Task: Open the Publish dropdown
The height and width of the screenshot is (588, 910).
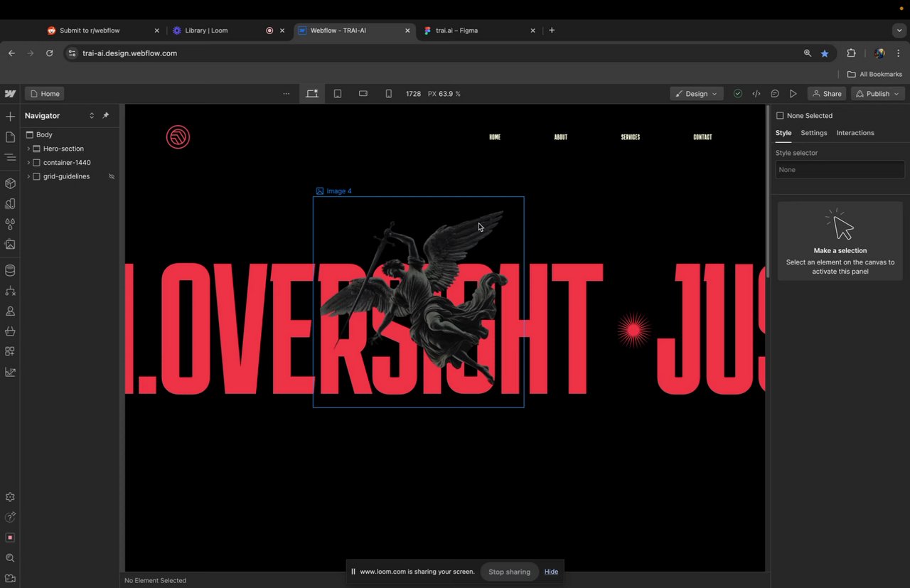Action: [878, 94]
